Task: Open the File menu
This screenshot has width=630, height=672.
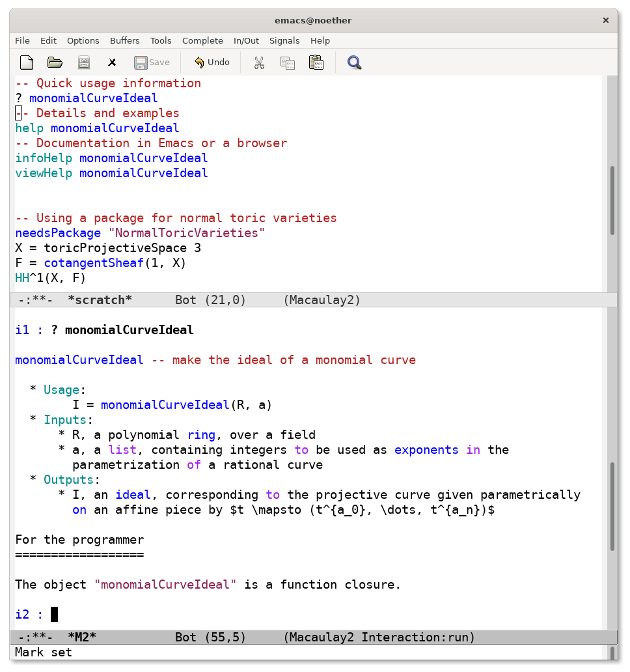Action: (22, 41)
